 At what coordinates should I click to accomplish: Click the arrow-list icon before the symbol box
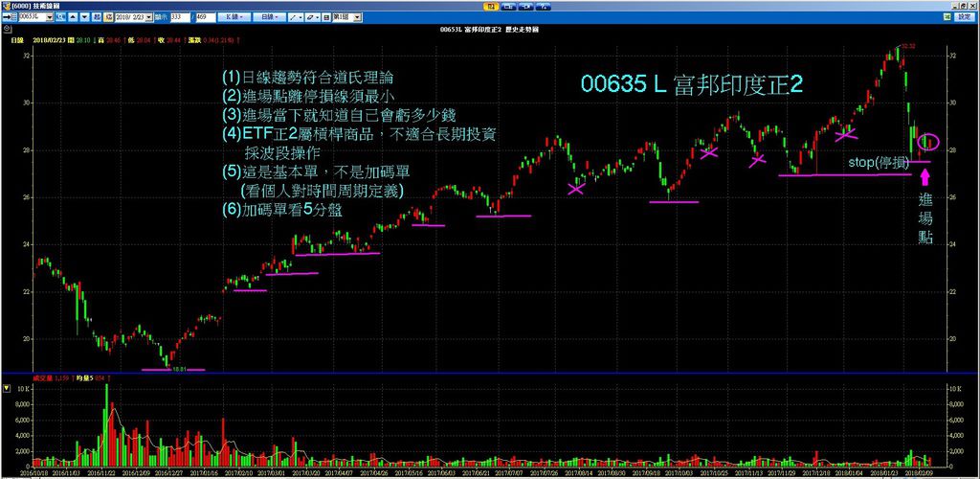tap(10, 17)
